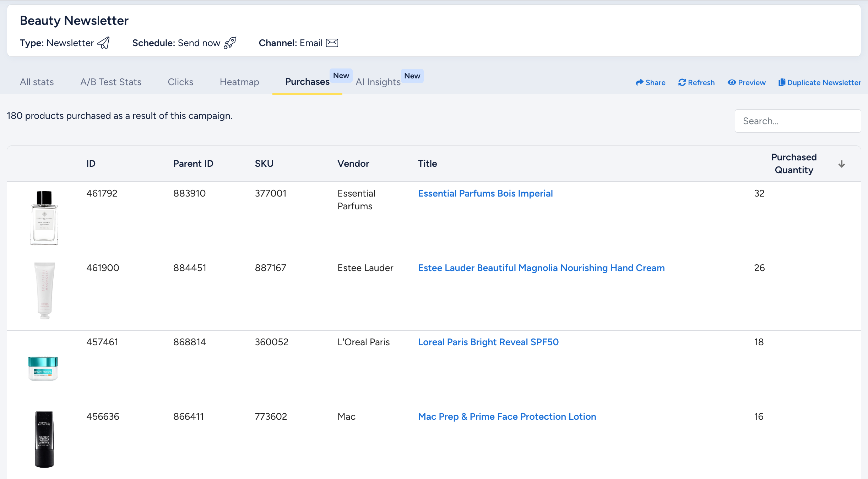This screenshot has width=868, height=479.
Task: Click the Bright Reveal jar thumbnail
Action: 43,368
